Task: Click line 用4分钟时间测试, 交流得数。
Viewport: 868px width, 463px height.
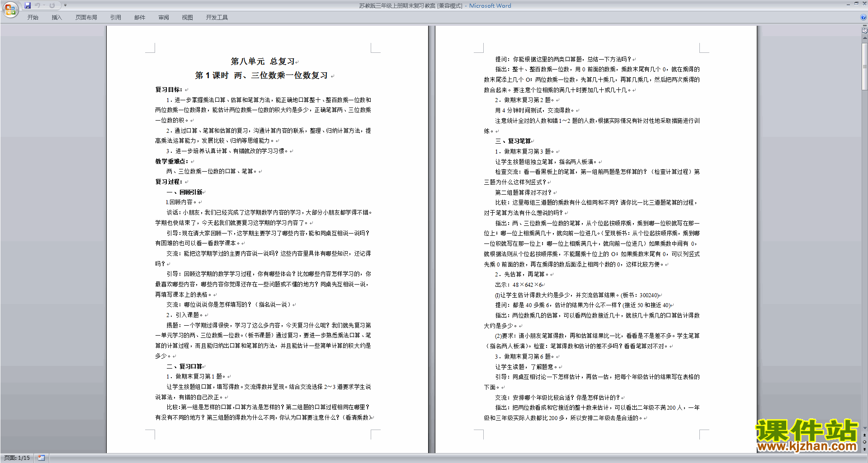Action: pyautogui.click(x=535, y=110)
